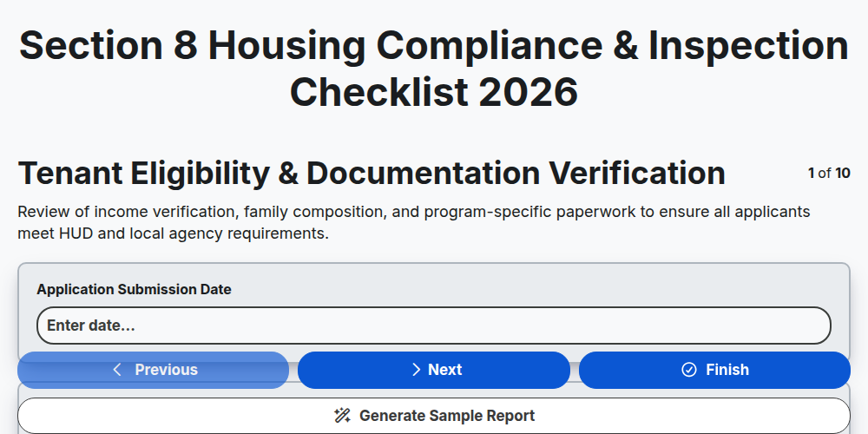Go to the previous checklist section
868x434 pixels.
pyautogui.click(x=154, y=370)
